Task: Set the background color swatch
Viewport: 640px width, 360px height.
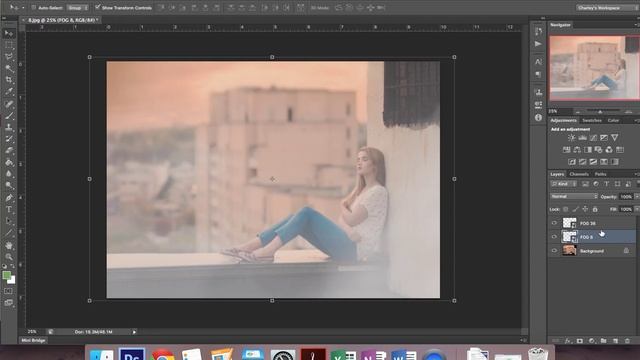Action: [12, 280]
